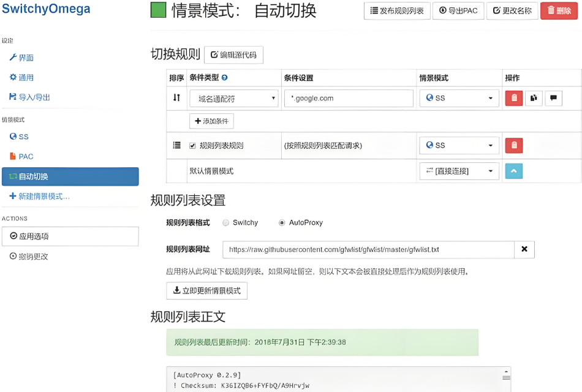Open the 默认情景模式 direct connect dropdown
This screenshot has width=582, height=392.
(459, 171)
